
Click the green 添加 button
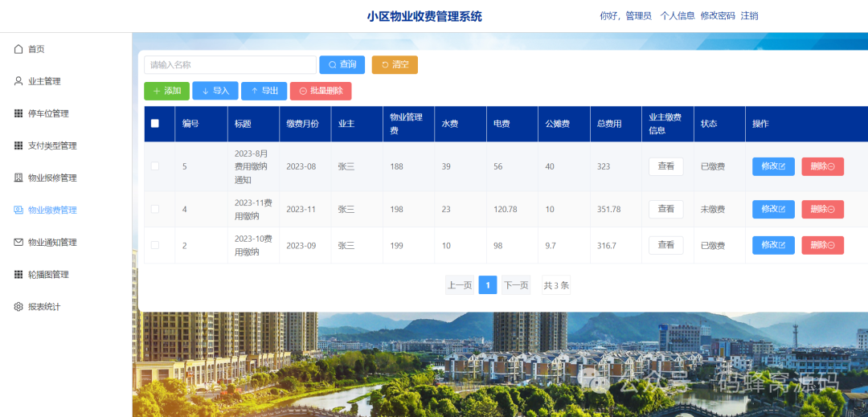[166, 91]
